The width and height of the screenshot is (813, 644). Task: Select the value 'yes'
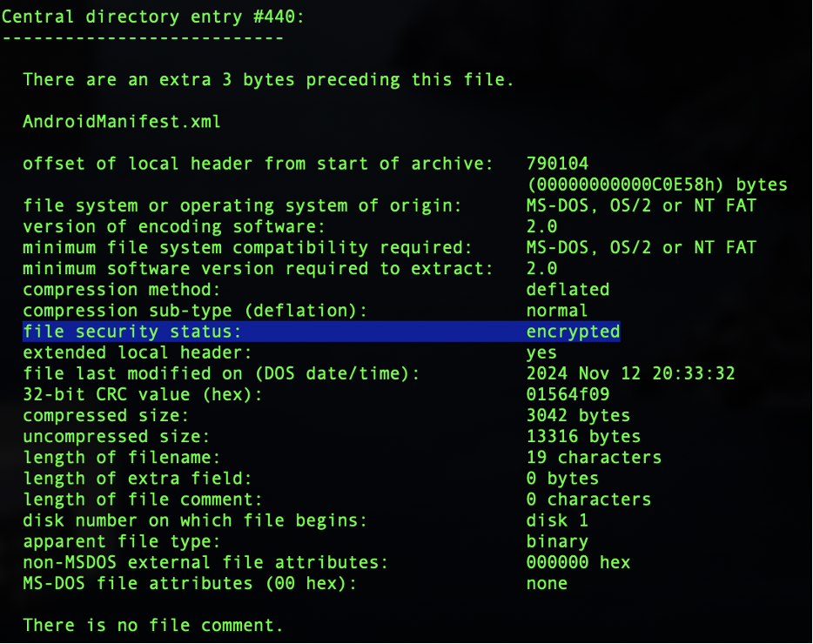(x=541, y=352)
